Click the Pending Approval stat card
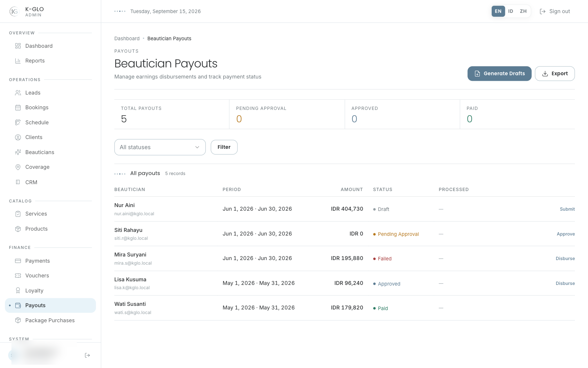 point(287,114)
